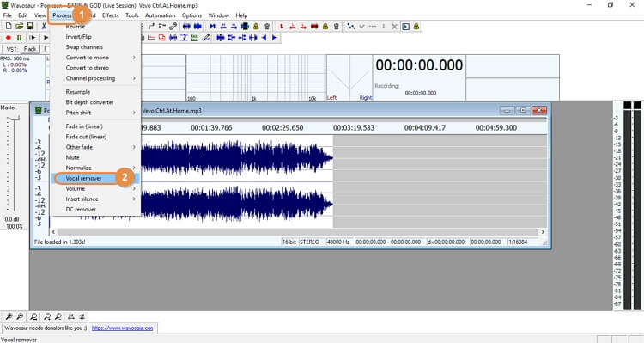Open the Help menu
644x343 pixels.
(241, 15)
